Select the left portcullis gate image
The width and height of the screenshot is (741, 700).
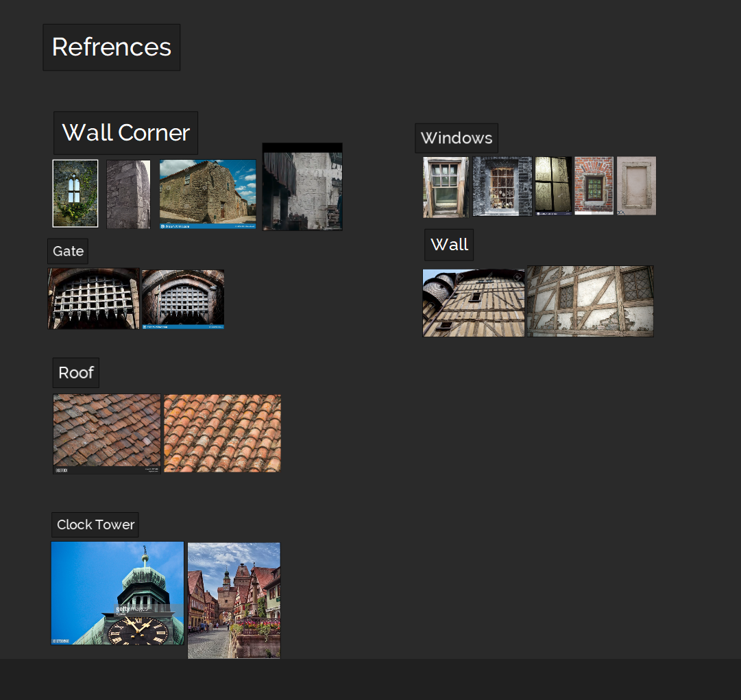pyautogui.click(x=94, y=299)
